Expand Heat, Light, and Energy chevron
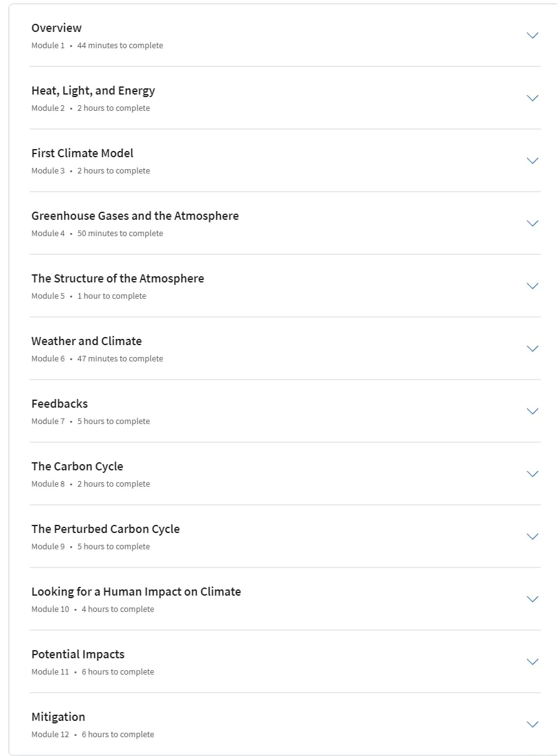The width and height of the screenshot is (557, 756). [533, 98]
